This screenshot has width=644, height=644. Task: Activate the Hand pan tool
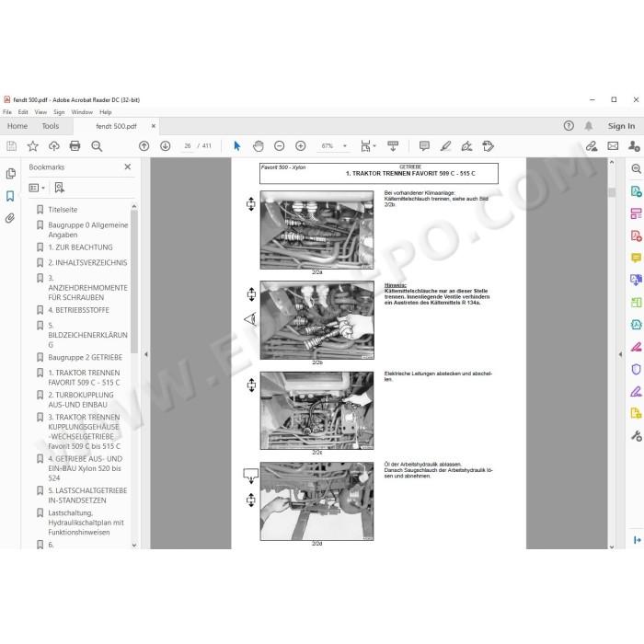pyautogui.click(x=258, y=145)
